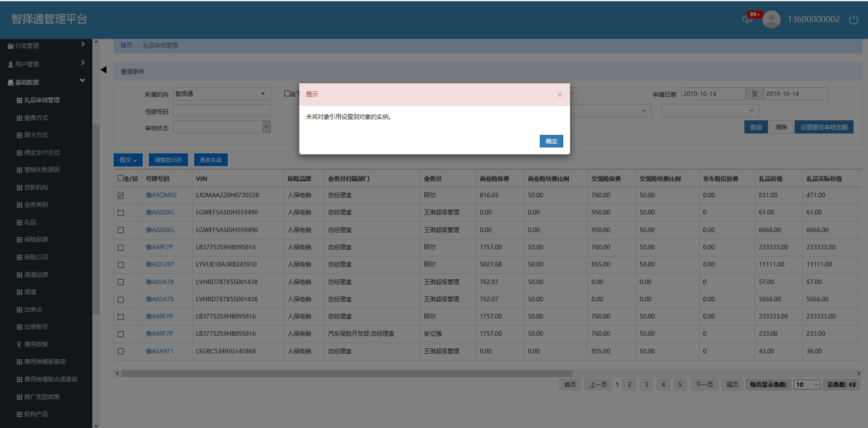Expand the 行政管理 sidebar menu

[45, 46]
